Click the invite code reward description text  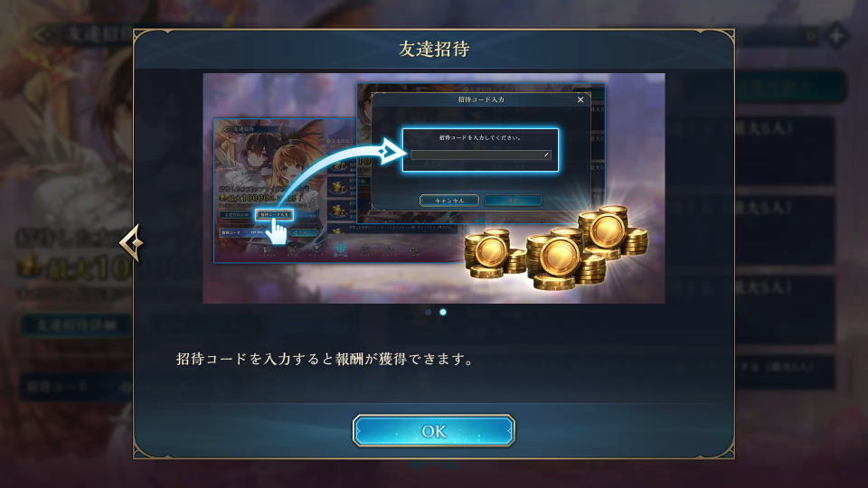point(325,359)
